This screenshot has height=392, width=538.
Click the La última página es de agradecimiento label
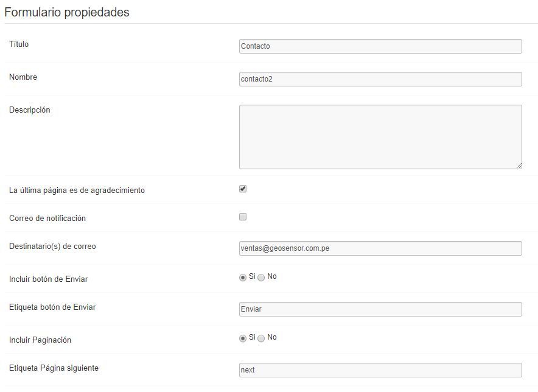point(77,190)
